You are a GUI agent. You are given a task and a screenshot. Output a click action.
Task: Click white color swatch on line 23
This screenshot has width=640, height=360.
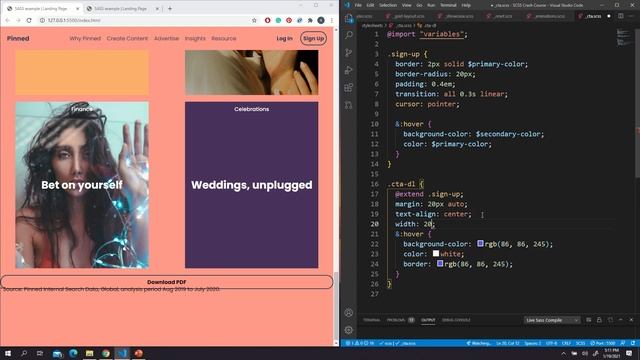[x=436, y=253]
